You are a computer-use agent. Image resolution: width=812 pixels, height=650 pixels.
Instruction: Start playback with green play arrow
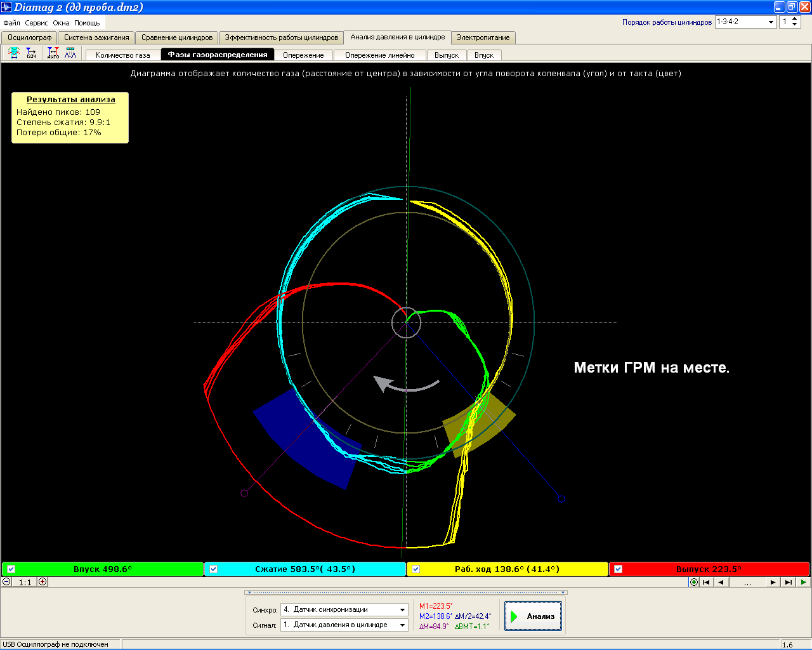[803, 582]
